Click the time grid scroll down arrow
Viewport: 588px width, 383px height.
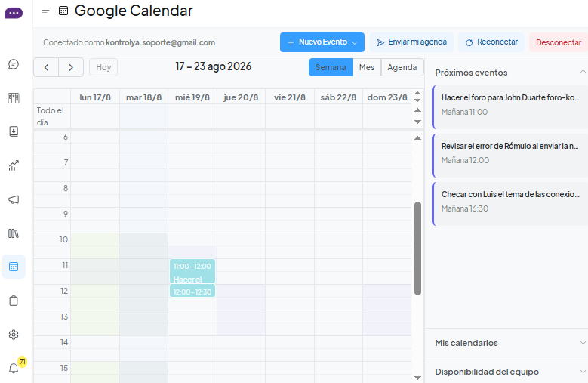pyautogui.click(x=417, y=378)
